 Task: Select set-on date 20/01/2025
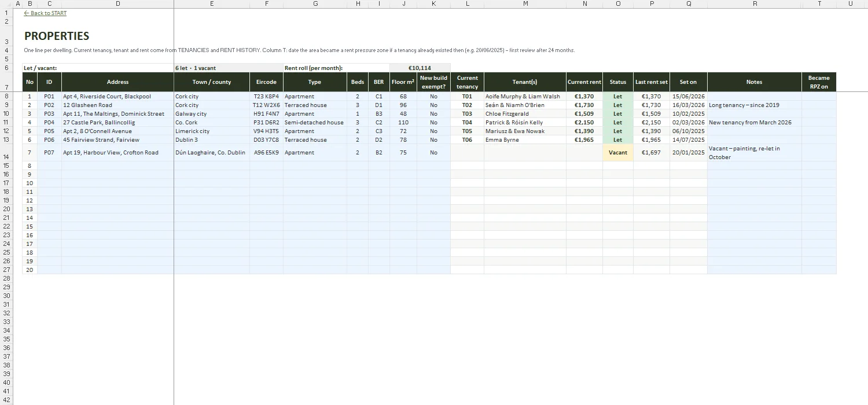(x=689, y=153)
